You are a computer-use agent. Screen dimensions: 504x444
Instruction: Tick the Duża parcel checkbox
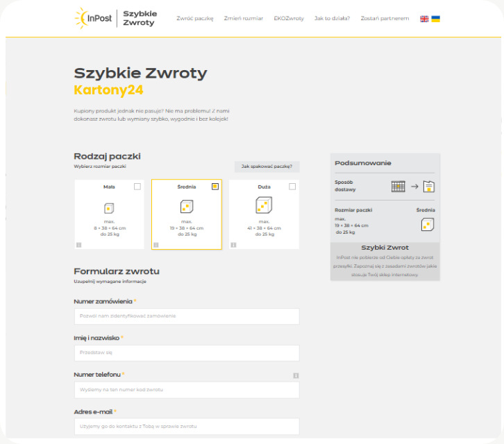[292, 187]
